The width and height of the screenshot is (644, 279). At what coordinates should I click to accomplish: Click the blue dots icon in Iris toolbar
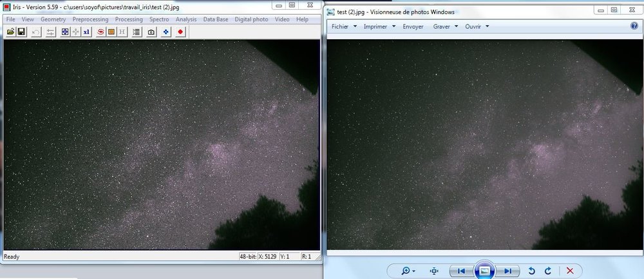(x=166, y=32)
